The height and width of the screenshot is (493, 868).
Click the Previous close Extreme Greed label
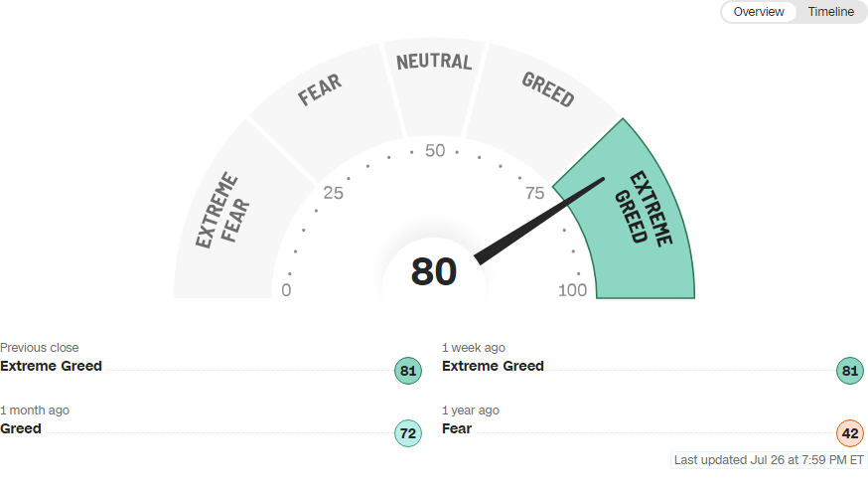point(51,366)
